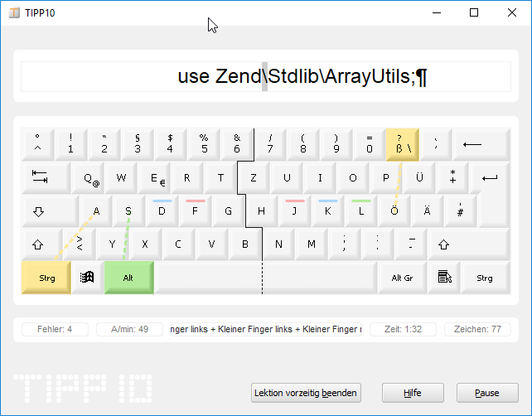The height and width of the screenshot is (416, 532).
Task: Close the TIPP10 window
Action: click(512, 13)
